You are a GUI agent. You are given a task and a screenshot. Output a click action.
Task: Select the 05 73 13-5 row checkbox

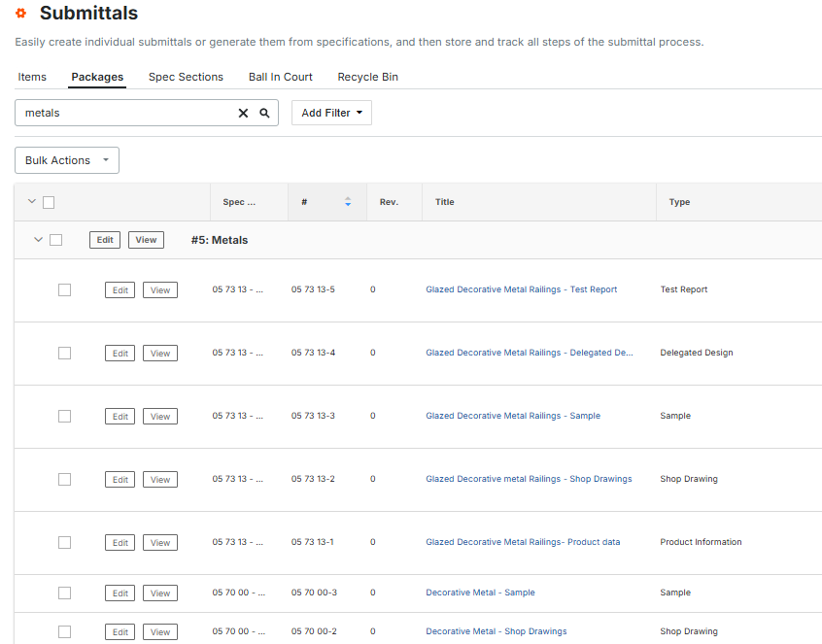(64, 289)
